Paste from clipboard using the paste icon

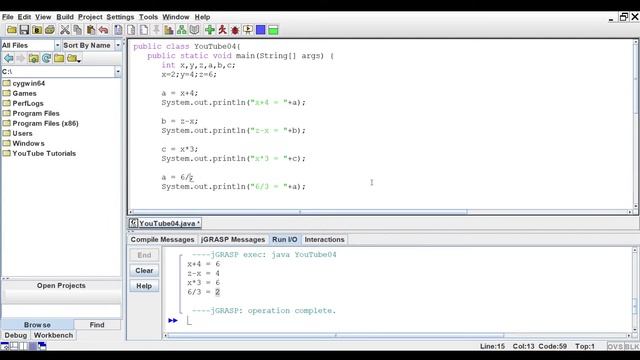pyautogui.click(x=91, y=30)
